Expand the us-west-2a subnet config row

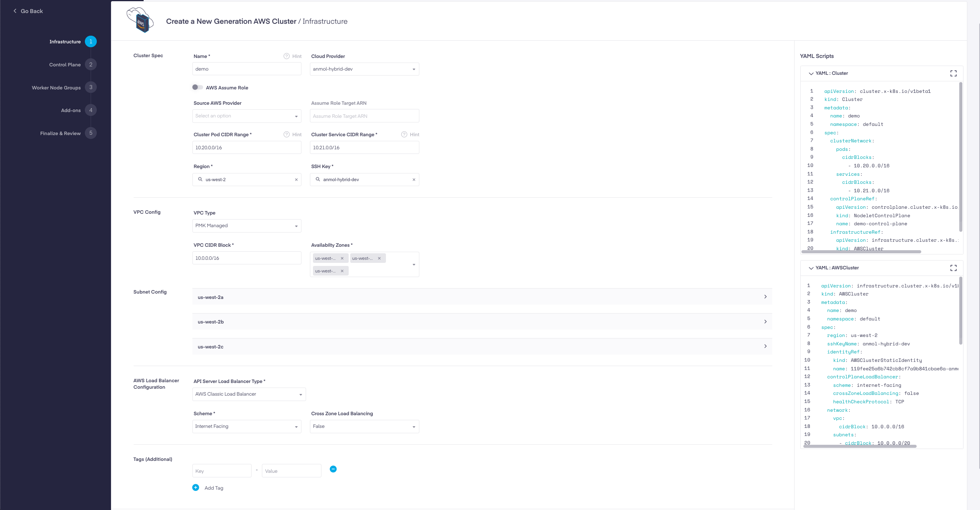coord(482,297)
